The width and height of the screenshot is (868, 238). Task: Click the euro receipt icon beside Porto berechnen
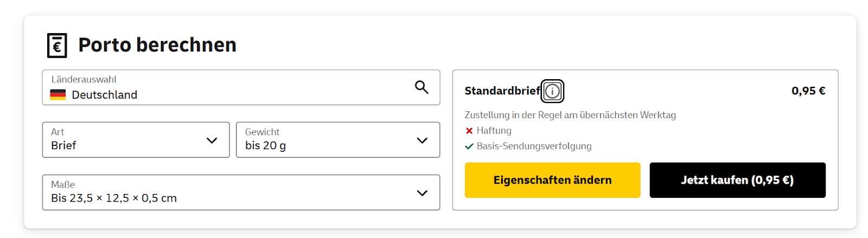click(57, 46)
